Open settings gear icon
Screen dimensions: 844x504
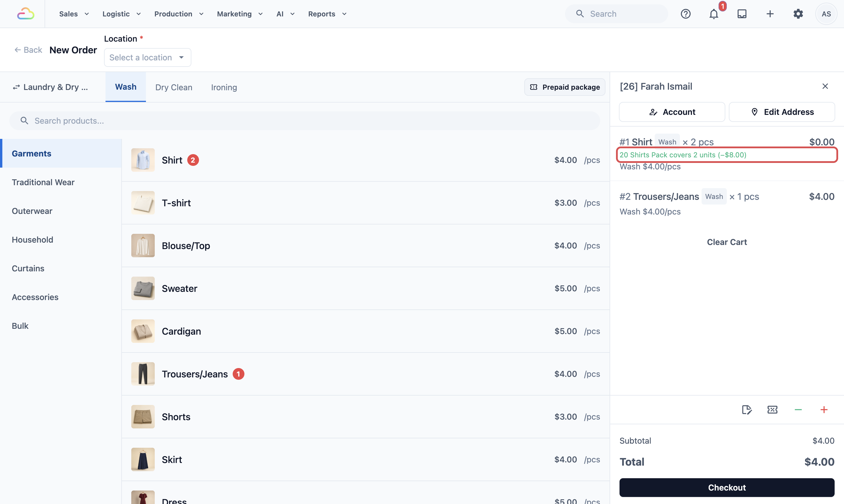tap(798, 14)
